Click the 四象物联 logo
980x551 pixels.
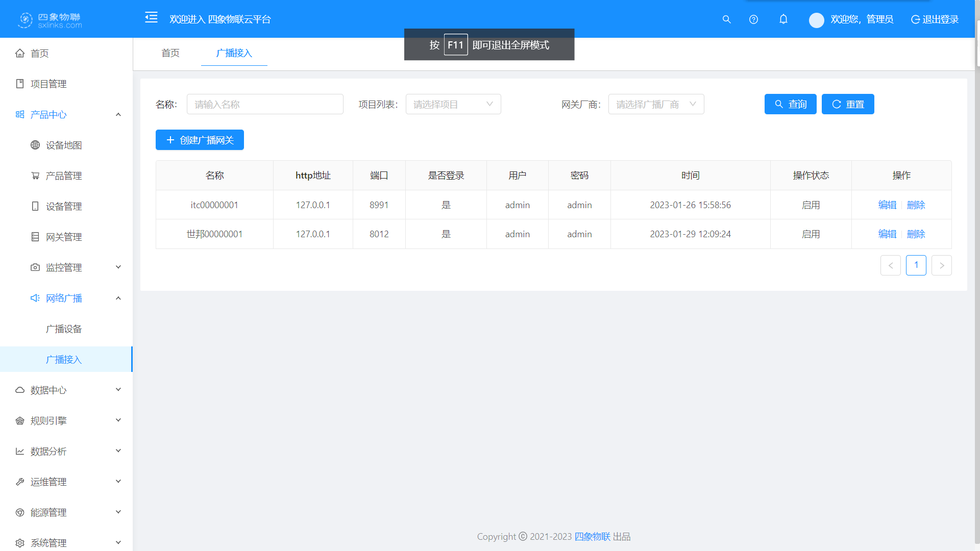[50, 20]
